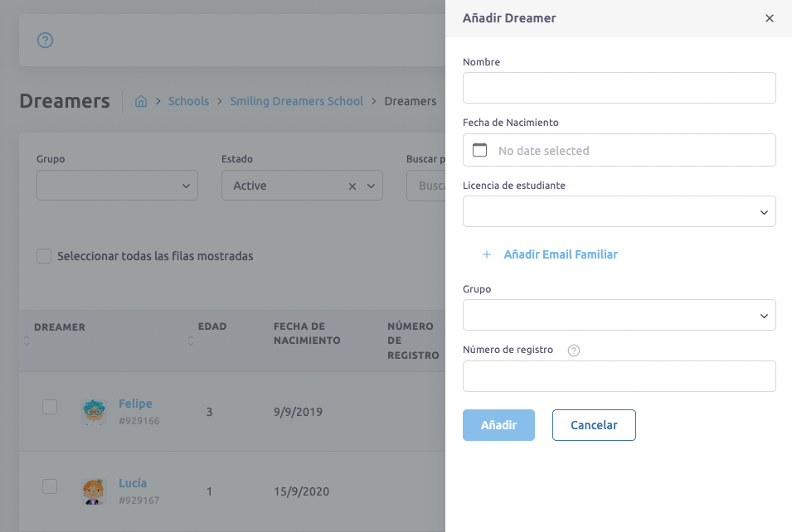Focus the Nombre text field
Viewport: 792px width, 532px height.
click(619, 88)
